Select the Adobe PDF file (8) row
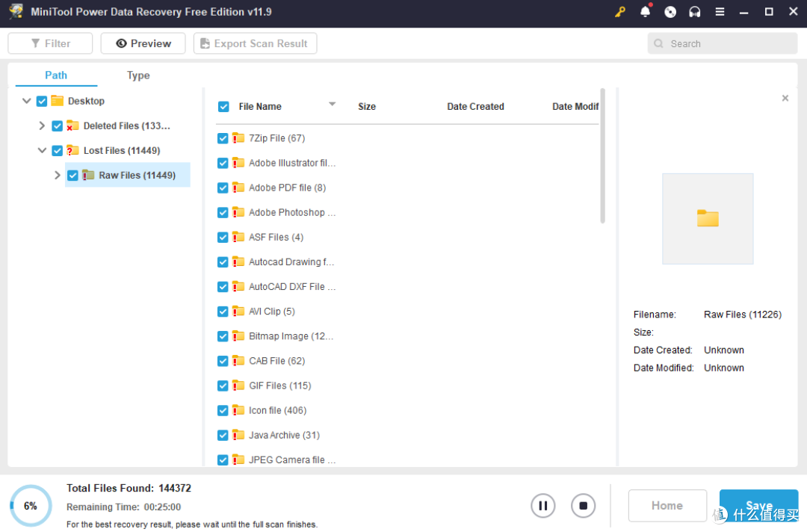The image size is (807, 532). pos(407,188)
